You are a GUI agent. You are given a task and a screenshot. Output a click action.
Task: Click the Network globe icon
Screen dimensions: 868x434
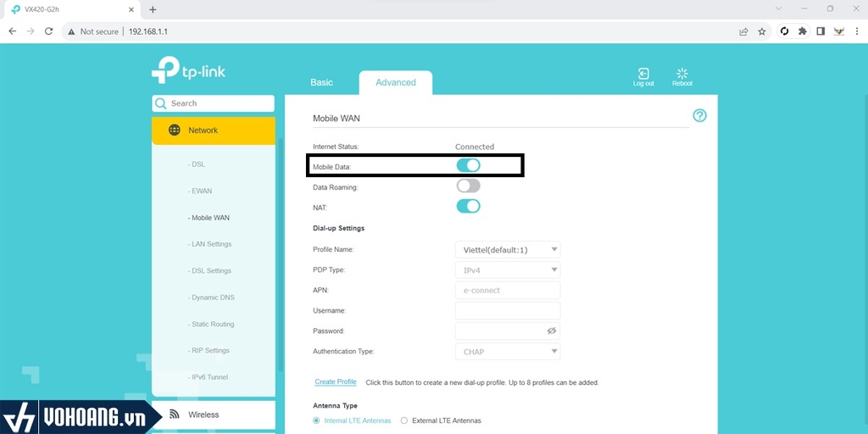coord(175,130)
